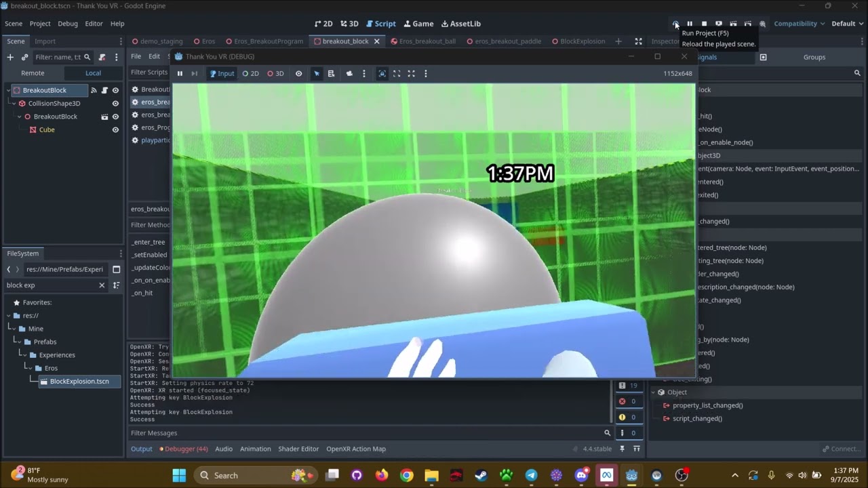This screenshot has height=488, width=868.
Task: Pause the running project in editor toolbar
Action: click(x=690, y=24)
